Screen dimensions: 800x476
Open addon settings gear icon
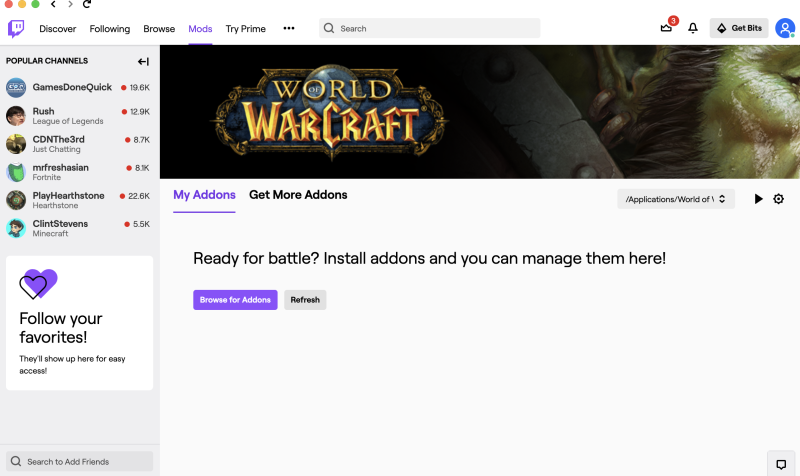click(x=779, y=199)
